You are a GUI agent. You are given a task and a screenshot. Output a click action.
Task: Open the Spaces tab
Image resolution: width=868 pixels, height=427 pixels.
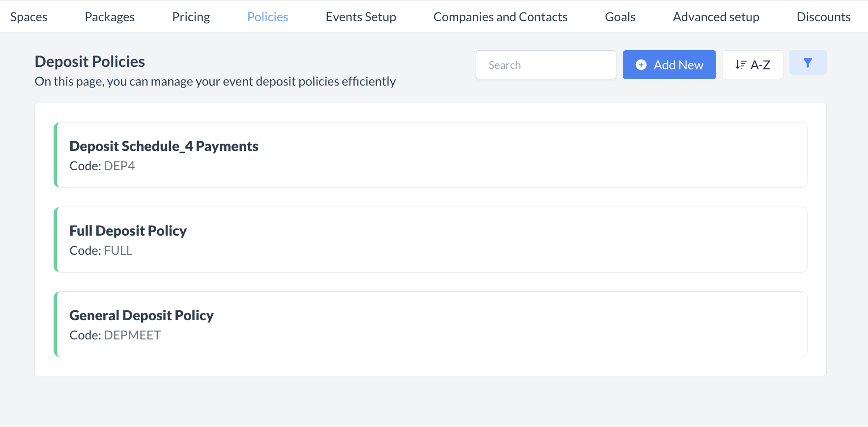tap(29, 17)
